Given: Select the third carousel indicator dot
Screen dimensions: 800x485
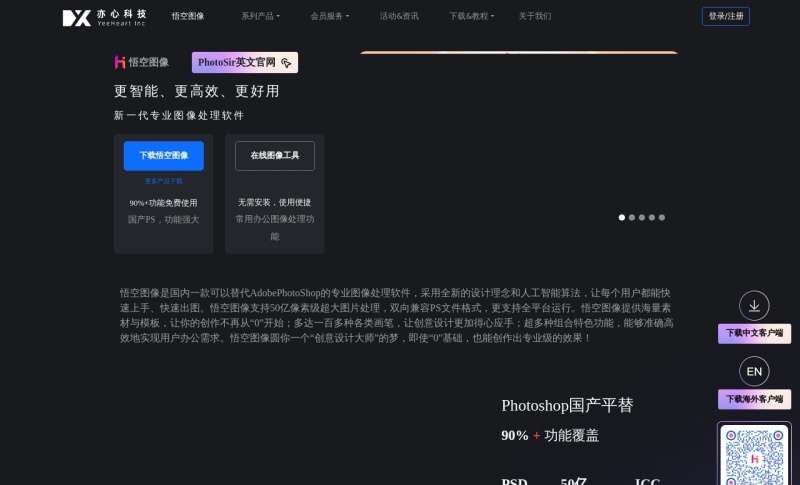Looking at the screenshot, I should 642,217.
